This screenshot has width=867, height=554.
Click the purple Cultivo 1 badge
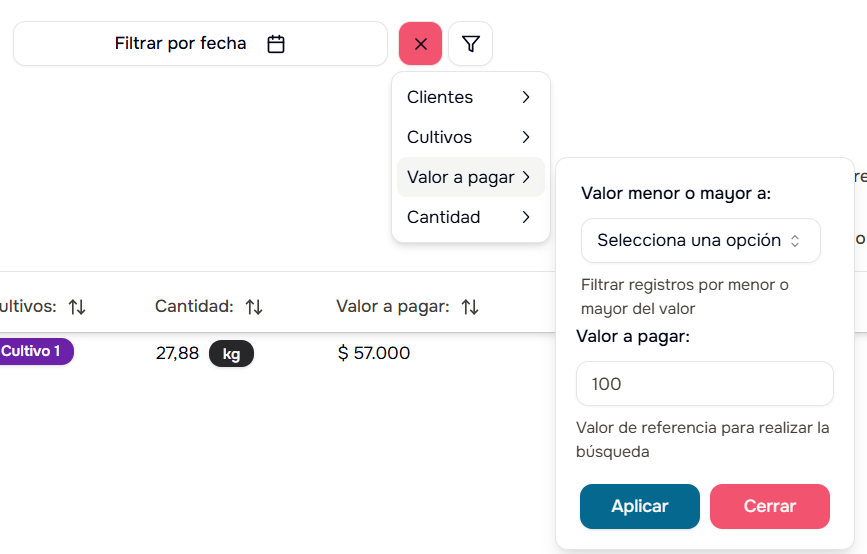pos(32,352)
